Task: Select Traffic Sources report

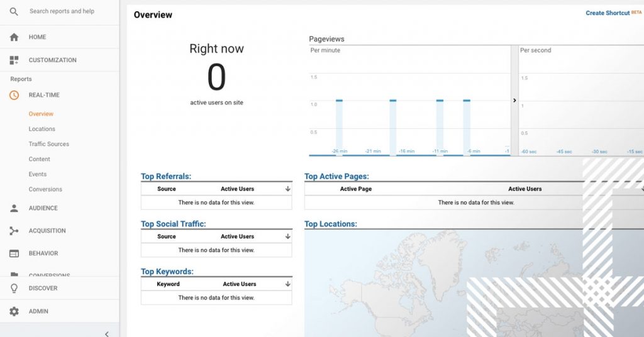Action: (48, 144)
